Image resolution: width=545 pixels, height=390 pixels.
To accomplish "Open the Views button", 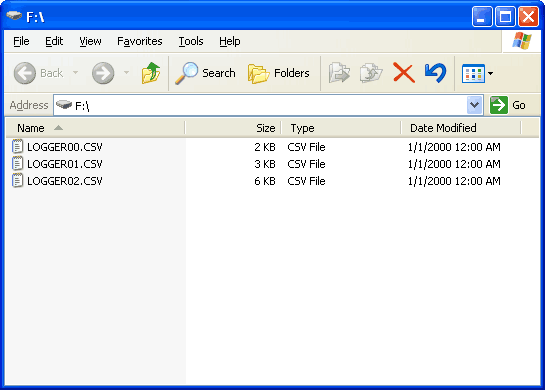I will [x=473, y=73].
